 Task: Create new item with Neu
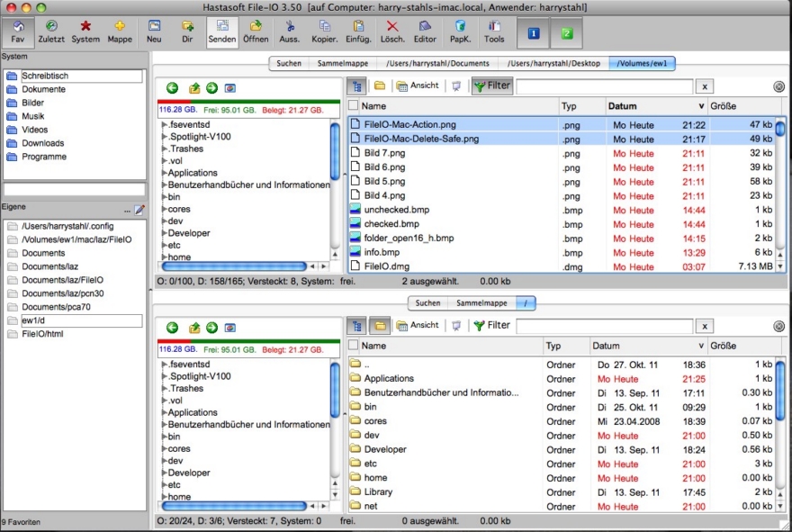(154, 32)
